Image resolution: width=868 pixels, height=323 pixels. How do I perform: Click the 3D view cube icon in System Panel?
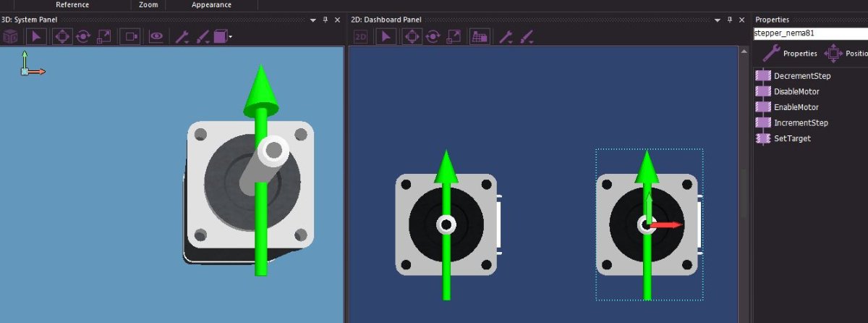(11, 36)
